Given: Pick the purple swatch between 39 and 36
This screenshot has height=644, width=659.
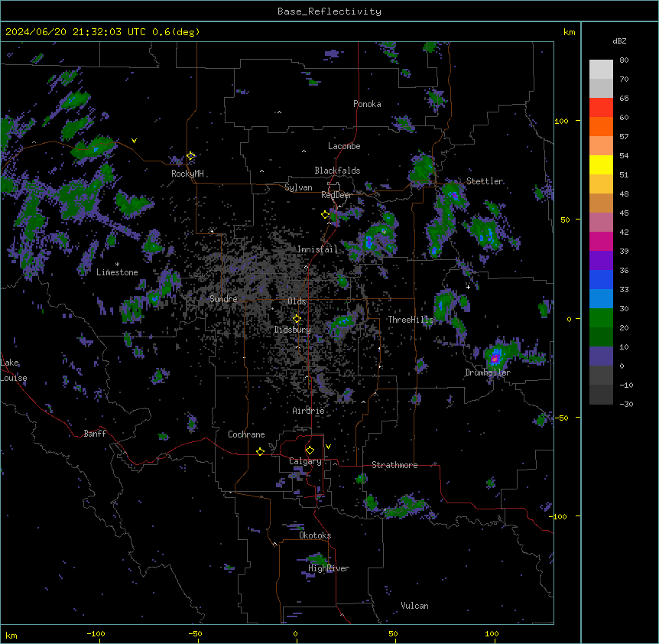Looking at the screenshot, I should coord(601,261).
